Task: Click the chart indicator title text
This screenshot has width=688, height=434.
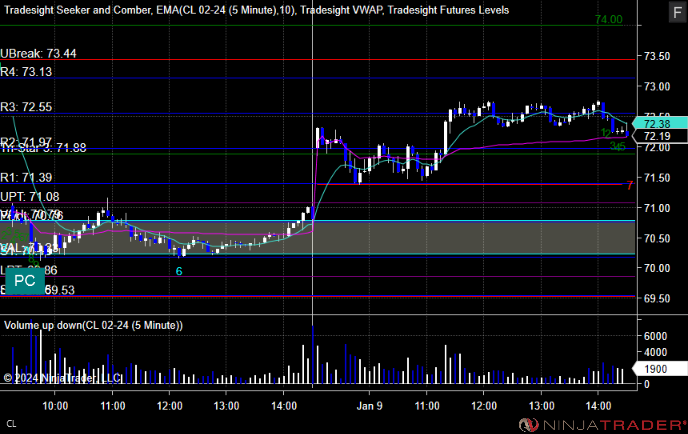Action: pos(256,10)
